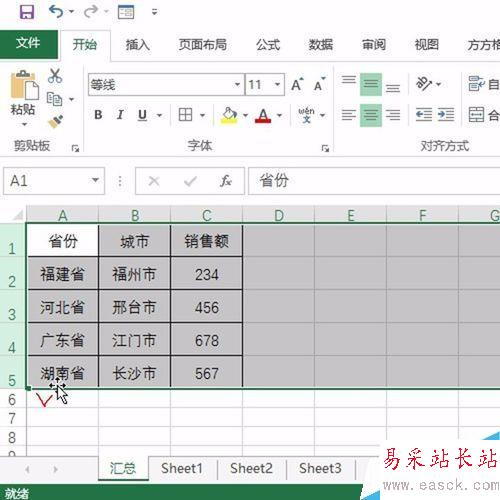Align text right
Screen dimensions: 500x500
point(393,115)
